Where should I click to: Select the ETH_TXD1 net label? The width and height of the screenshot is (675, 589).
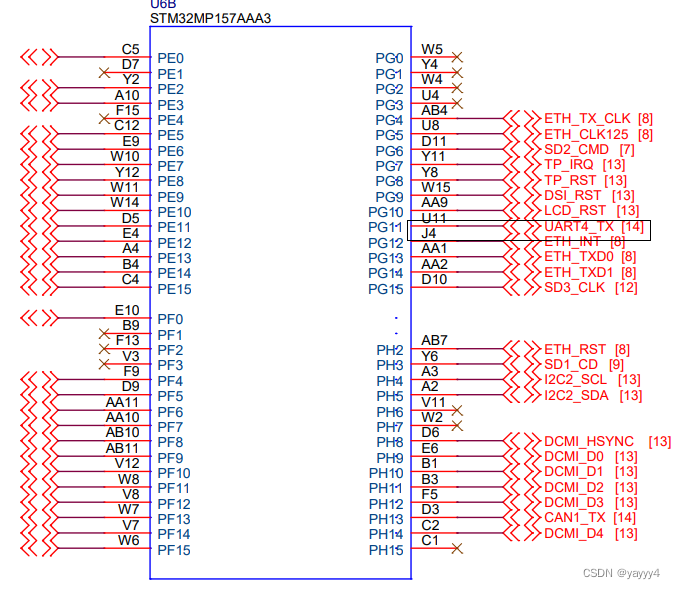(579, 273)
